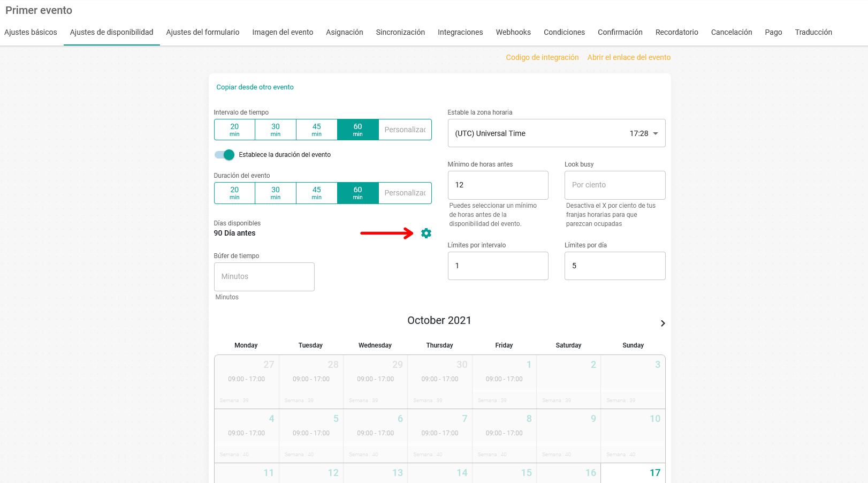Choose 45 min for event duration
The width and height of the screenshot is (868, 483).
tap(316, 192)
